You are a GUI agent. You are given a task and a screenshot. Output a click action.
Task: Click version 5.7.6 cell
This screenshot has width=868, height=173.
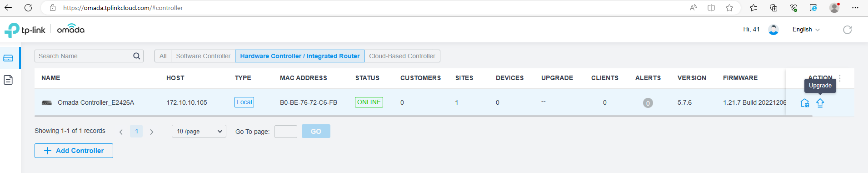click(x=684, y=102)
